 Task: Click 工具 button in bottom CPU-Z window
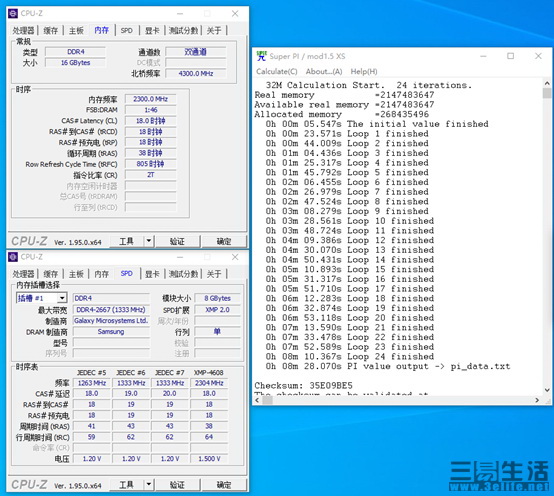[126, 485]
